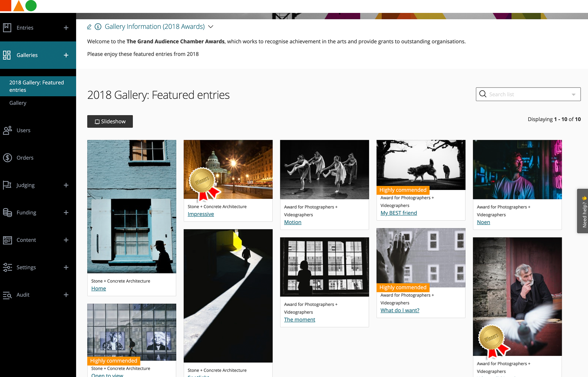The height and width of the screenshot is (377, 588).
Task: Click the Settings sliders icon
Action: [x=7, y=267]
